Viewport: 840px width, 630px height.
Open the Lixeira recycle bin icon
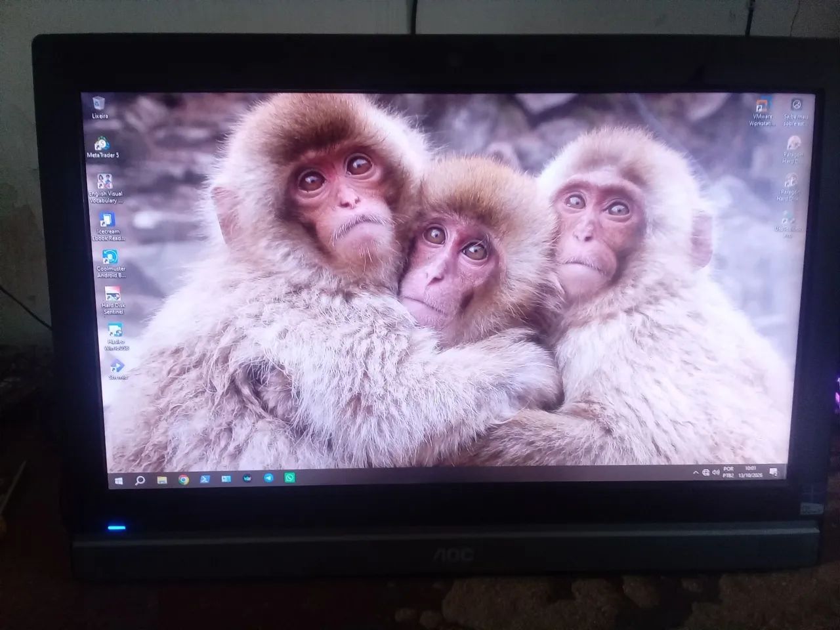point(100,107)
